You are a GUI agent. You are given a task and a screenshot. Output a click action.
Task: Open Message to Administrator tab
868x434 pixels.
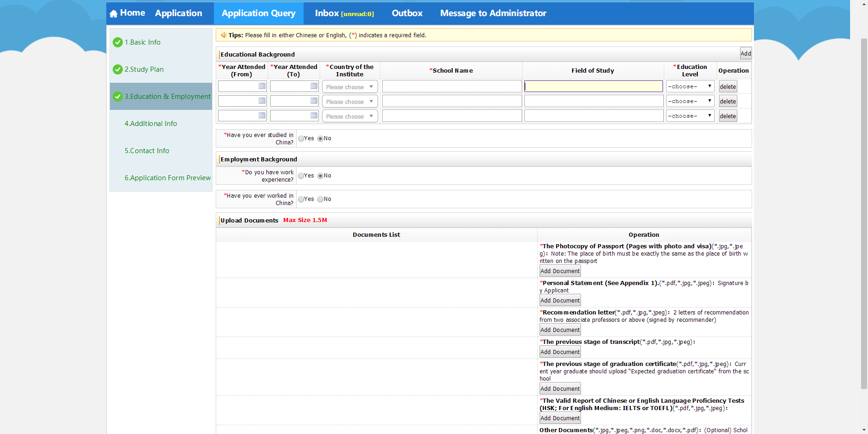493,13
